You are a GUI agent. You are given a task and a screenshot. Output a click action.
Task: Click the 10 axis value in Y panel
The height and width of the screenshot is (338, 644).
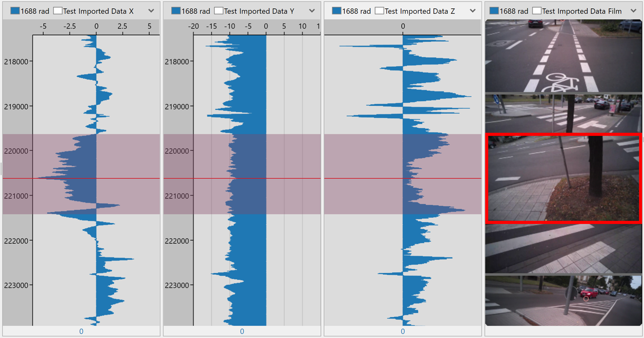point(302,26)
